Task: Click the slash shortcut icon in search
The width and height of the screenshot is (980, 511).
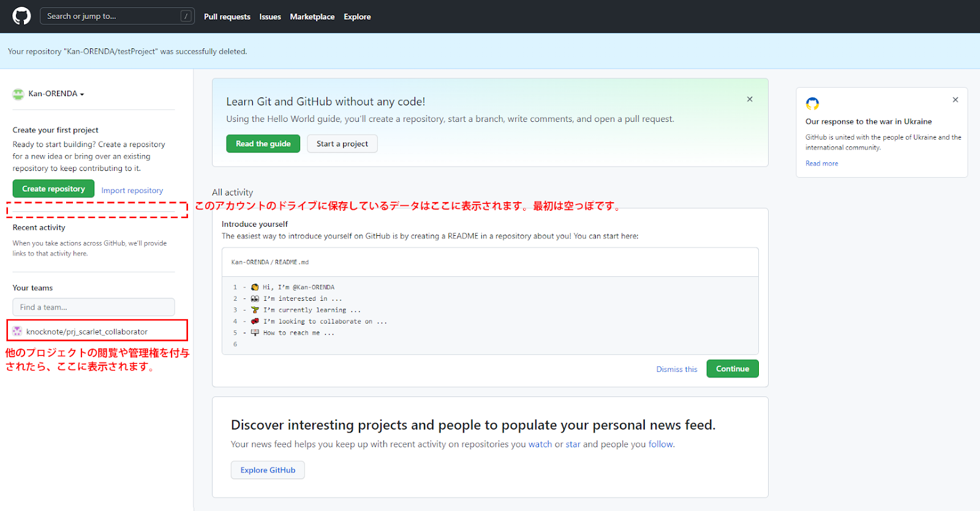Action: pyautogui.click(x=186, y=16)
